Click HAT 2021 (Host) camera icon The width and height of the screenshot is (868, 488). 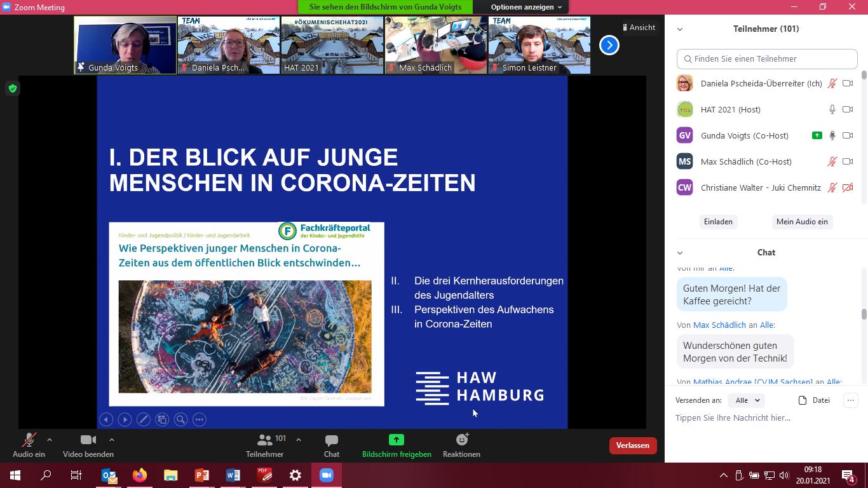pyautogui.click(x=848, y=109)
